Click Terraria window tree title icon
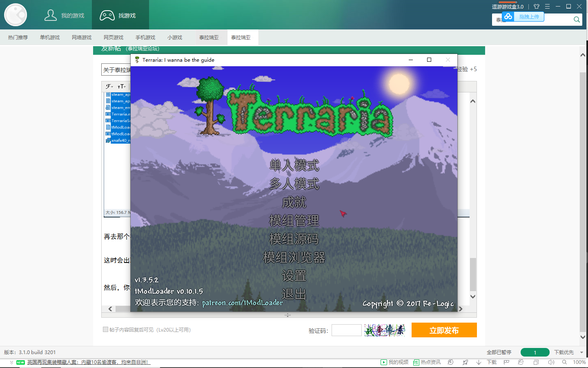This screenshot has height=368, width=588. 137,60
